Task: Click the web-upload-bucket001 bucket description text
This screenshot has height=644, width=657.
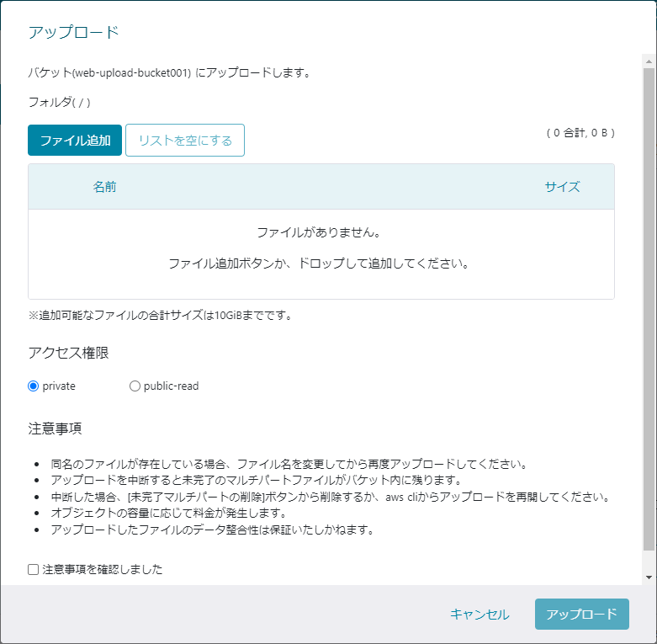Action: pos(169,72)
